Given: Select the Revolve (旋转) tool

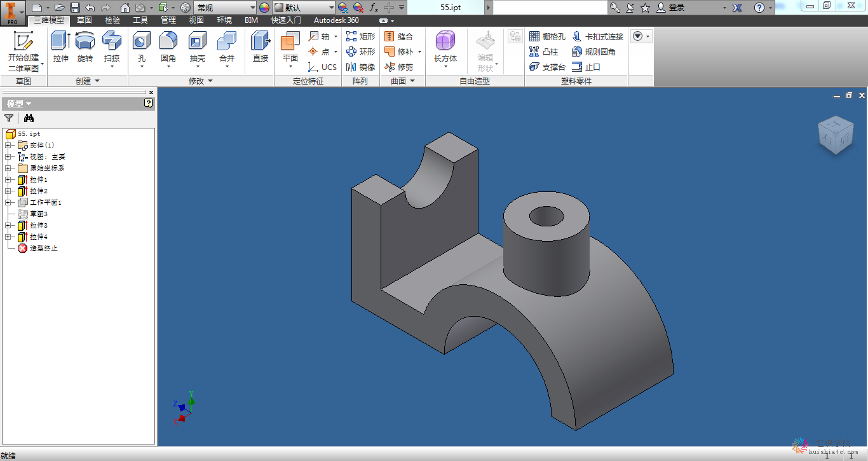Looking at the screenshot, I should [x=85, y=47].
